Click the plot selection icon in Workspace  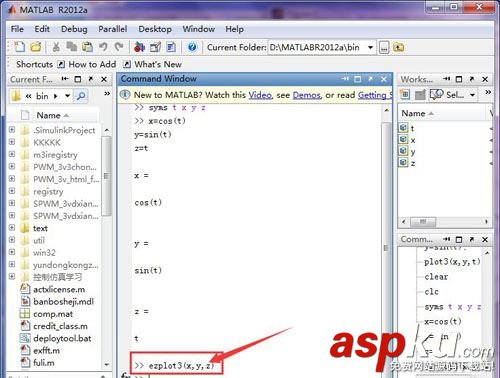pyautogui.click(x=436, y=95)
